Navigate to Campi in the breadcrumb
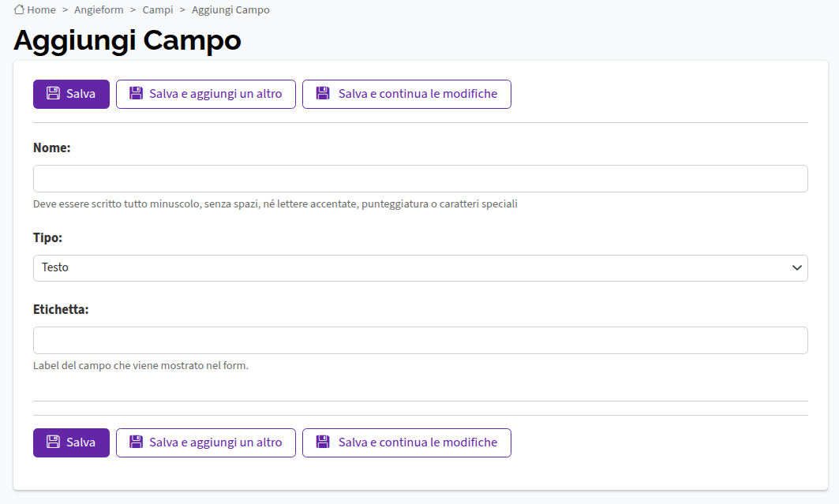 [157, 9]
